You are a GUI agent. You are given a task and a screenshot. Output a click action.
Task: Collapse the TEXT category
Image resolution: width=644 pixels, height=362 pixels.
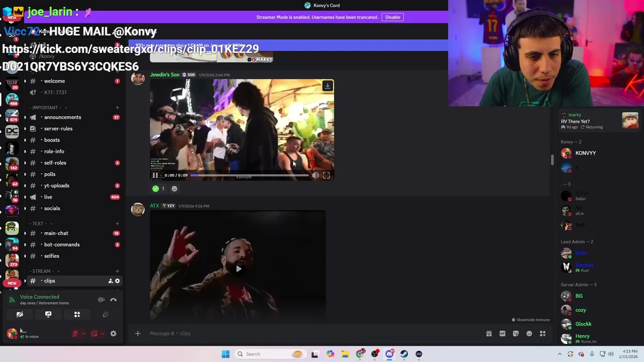coord(41,224)
